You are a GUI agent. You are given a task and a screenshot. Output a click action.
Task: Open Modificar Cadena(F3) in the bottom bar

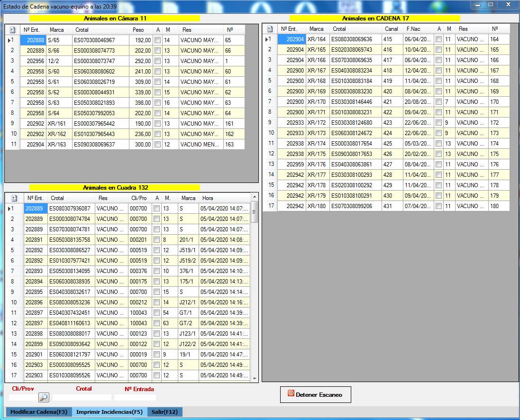pyautogui.click(x=38, y=412)
